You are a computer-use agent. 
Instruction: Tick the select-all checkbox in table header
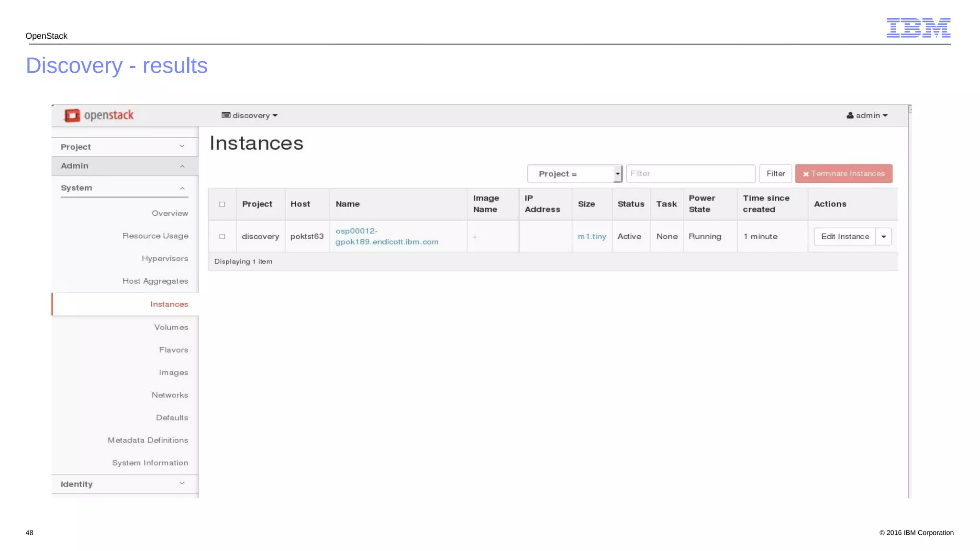point(222,204)
